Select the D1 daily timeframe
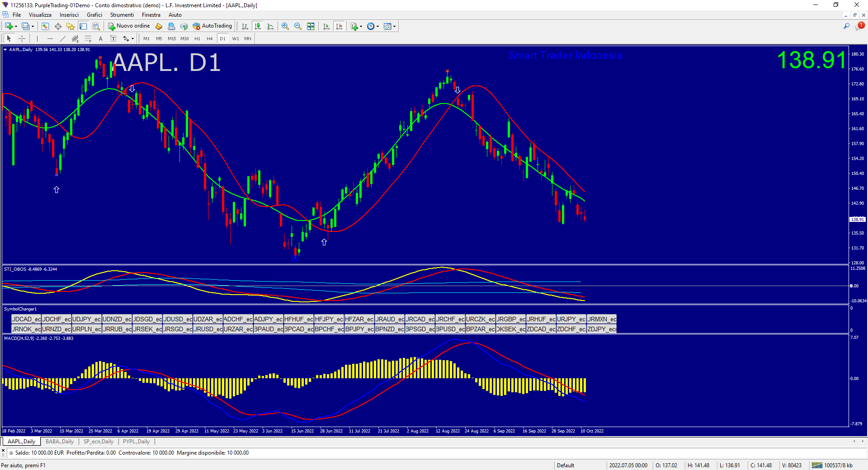 pyautogui.click(x=222, y=39)
